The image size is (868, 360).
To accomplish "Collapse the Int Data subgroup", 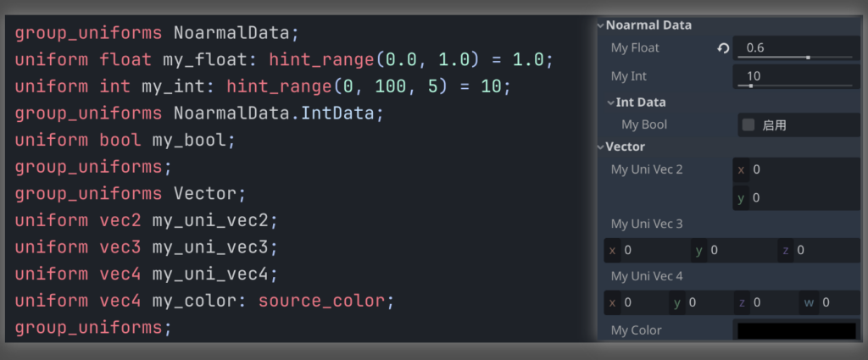I will pyautogui.click(x=611, y=102).
